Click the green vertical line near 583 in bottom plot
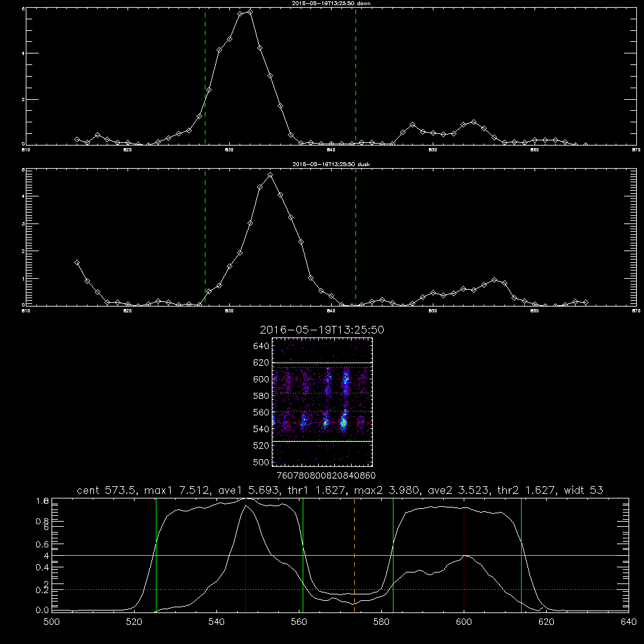The image size is (644, 644). pos(393,554)
